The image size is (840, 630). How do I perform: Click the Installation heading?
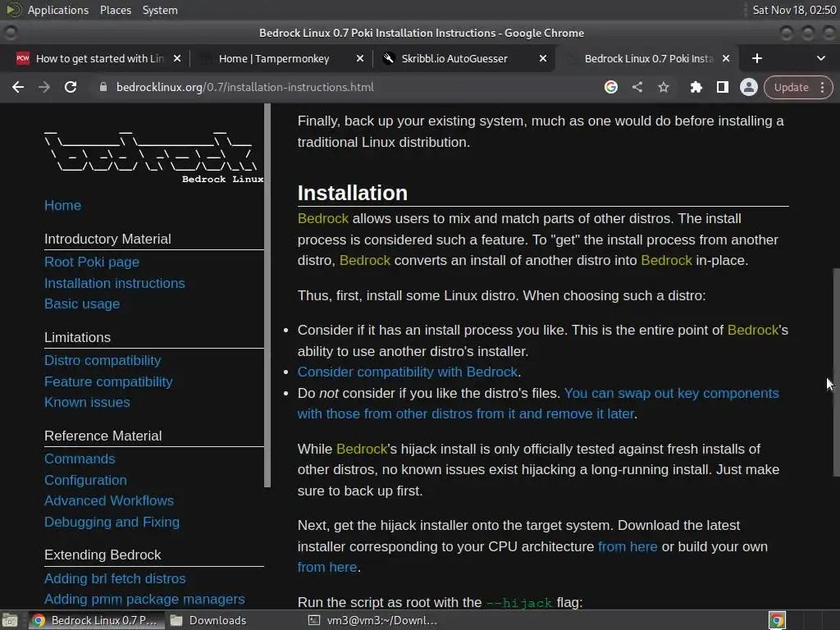tap(353, 193)
